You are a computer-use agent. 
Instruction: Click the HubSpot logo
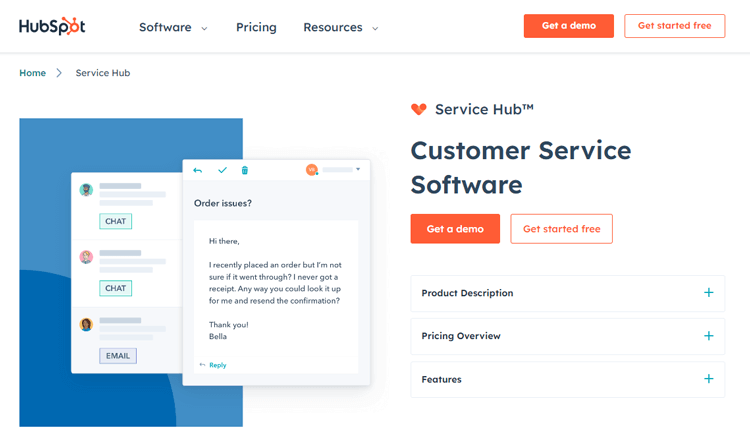tap(52, 26)
